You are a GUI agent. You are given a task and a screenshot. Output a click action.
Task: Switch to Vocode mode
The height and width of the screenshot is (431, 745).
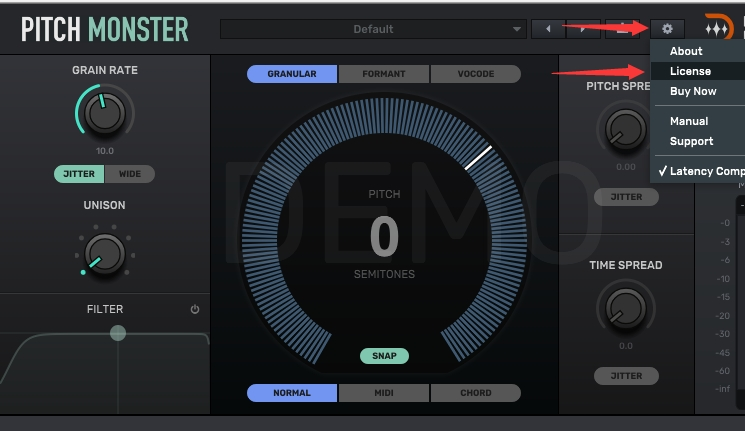[476, 74]
